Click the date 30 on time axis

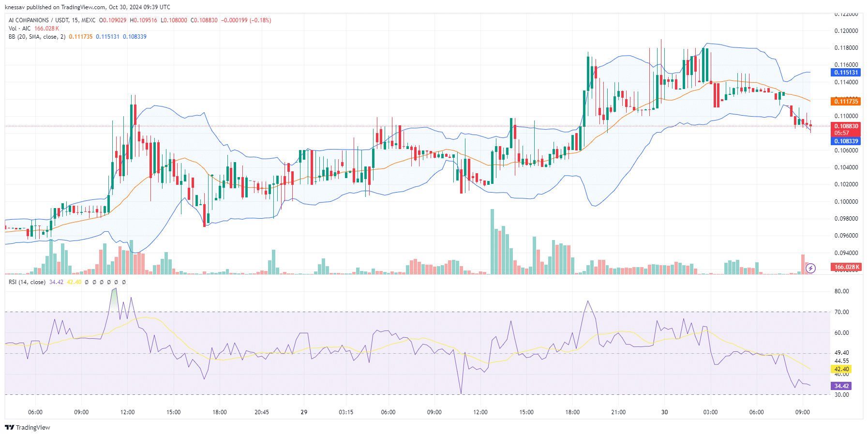[665, 412]
